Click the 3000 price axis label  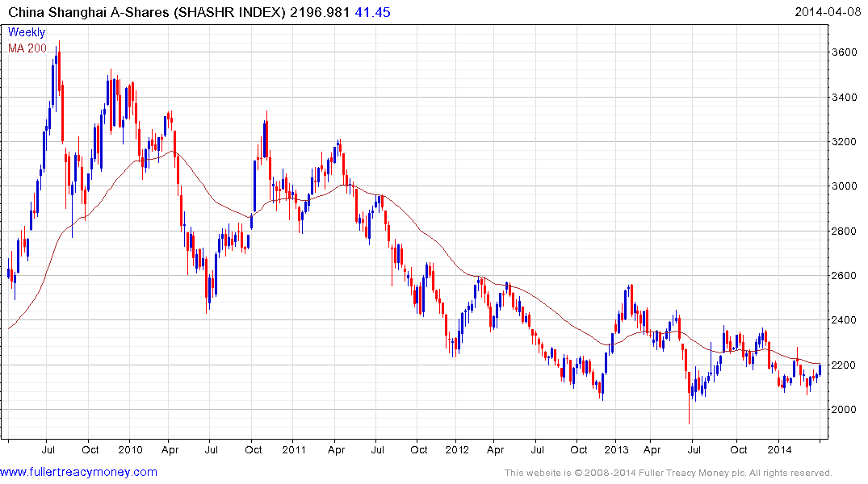[x=845, y=186]
